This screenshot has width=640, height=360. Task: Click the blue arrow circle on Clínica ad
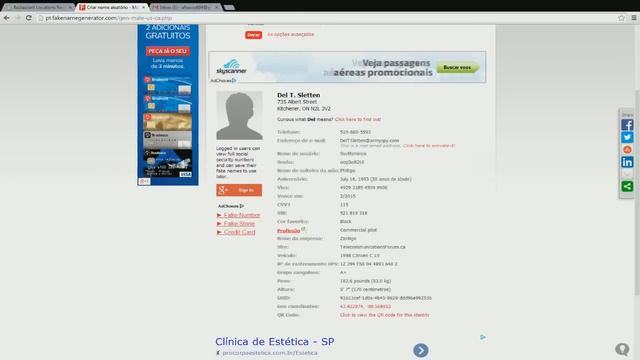420,350
